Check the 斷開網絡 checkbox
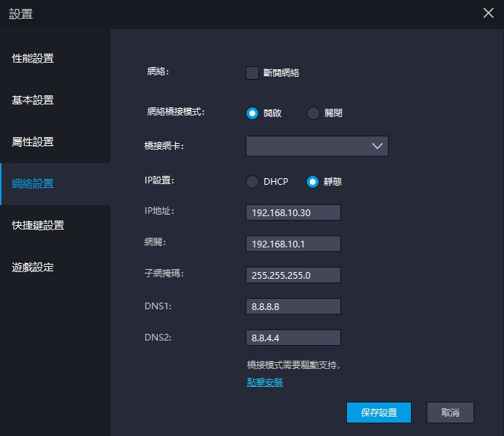 [252, 73]
